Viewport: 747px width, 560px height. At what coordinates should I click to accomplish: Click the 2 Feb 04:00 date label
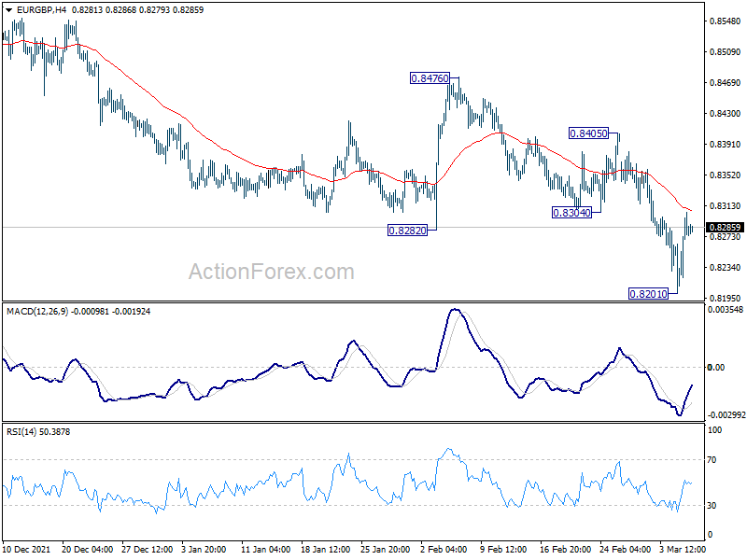pos(444,550)
